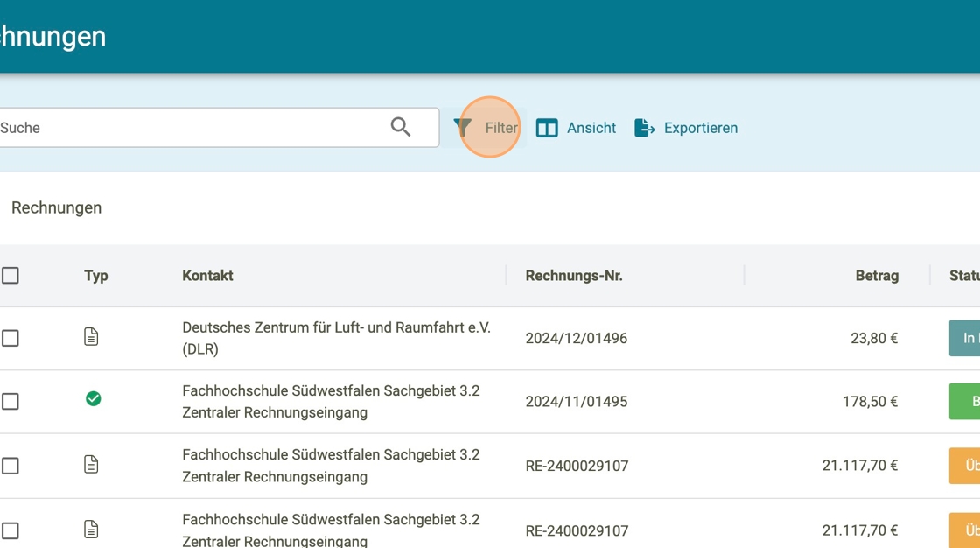Viewport: 980px width, 548px height.
Task: Select invoice number 2024/11/01495
Action: (577, 401)
